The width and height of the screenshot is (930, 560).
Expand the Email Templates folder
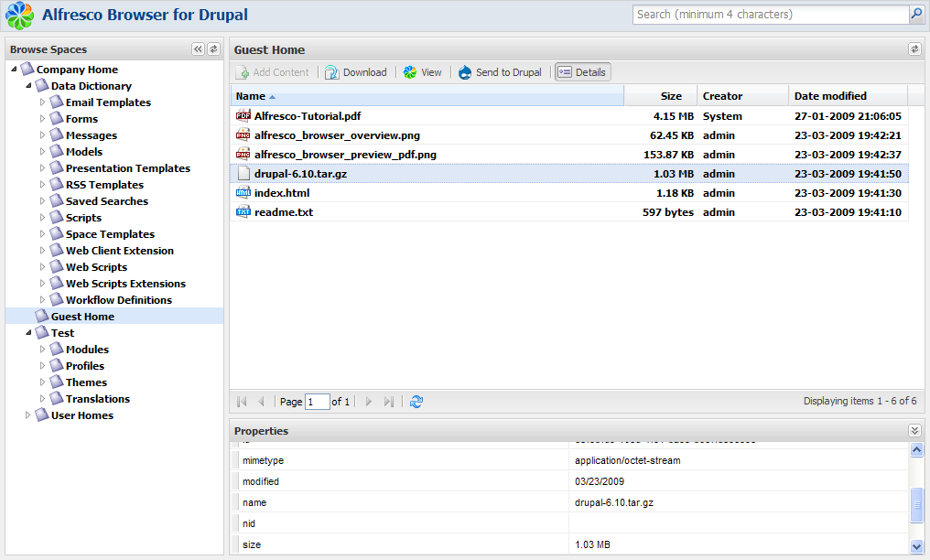[x=42, y=102]
